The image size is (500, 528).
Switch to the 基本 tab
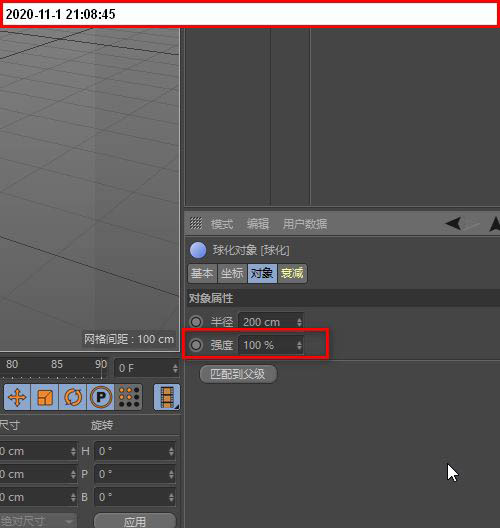[202, 273]
